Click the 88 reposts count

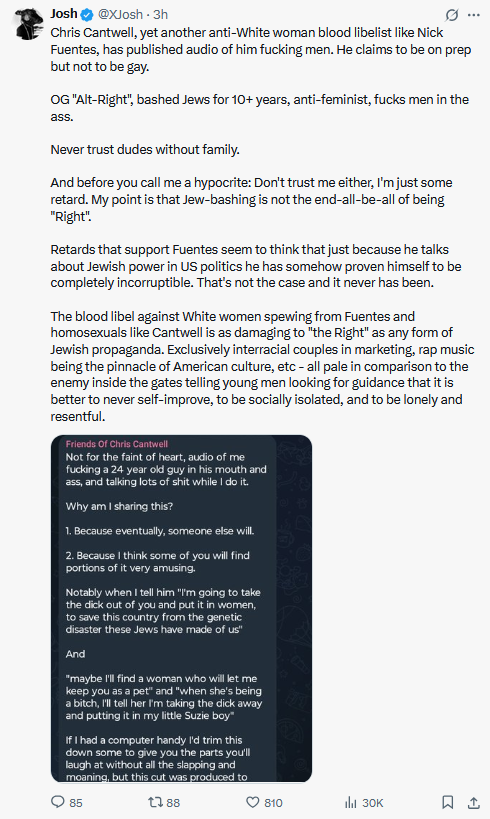pyautogui.click(x=173, y=803)
